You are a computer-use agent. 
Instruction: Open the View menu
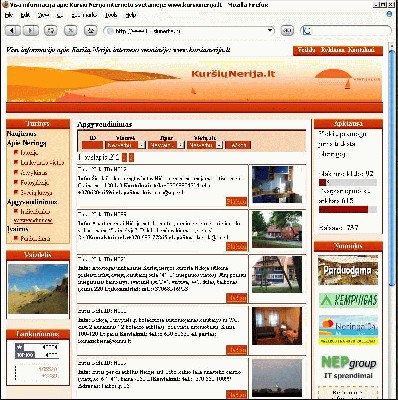click(43, 15)
